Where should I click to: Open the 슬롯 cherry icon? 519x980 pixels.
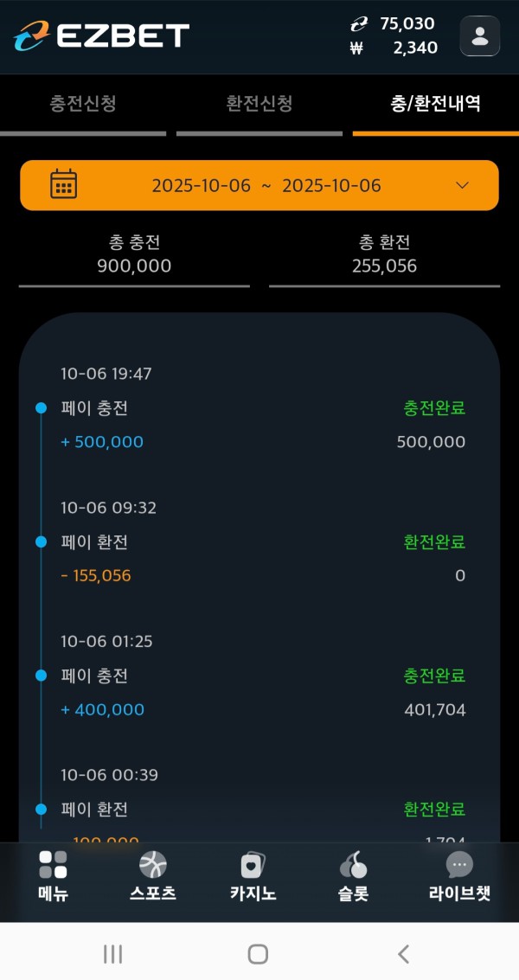353,865
